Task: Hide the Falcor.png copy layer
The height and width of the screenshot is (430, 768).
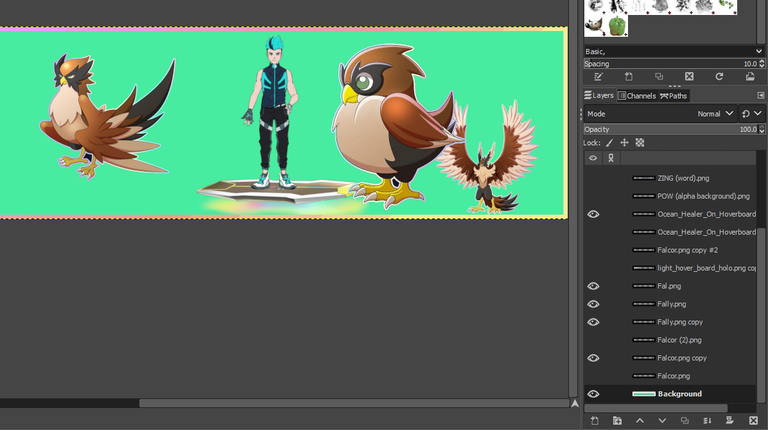Action: [x=593, y=358]
